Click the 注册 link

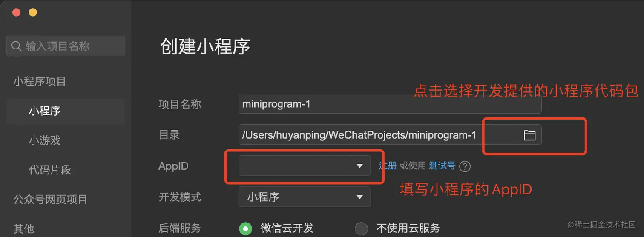click(388, 166)
